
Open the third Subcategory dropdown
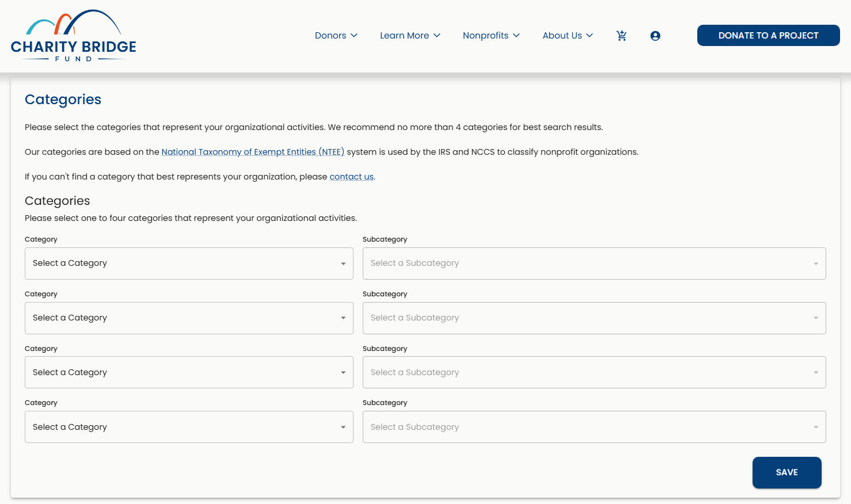click(594, 372)
